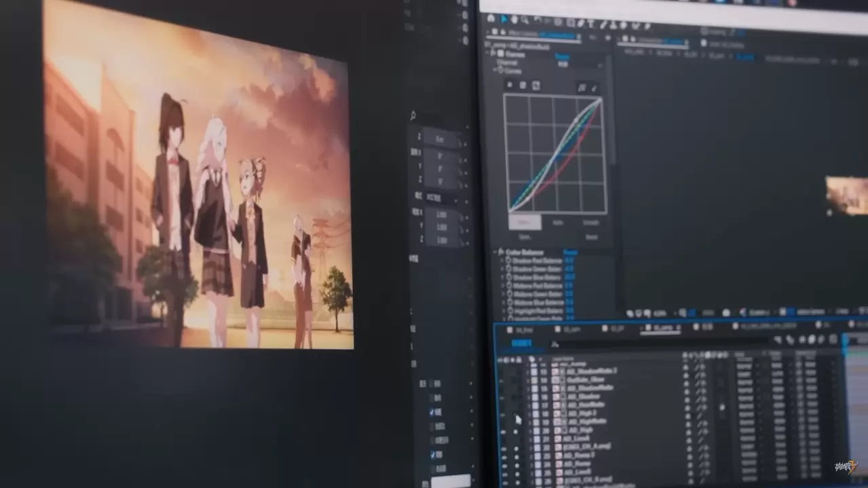
Task: Click the curve point tool above Curves graph
Action: [x=582, y=88]
